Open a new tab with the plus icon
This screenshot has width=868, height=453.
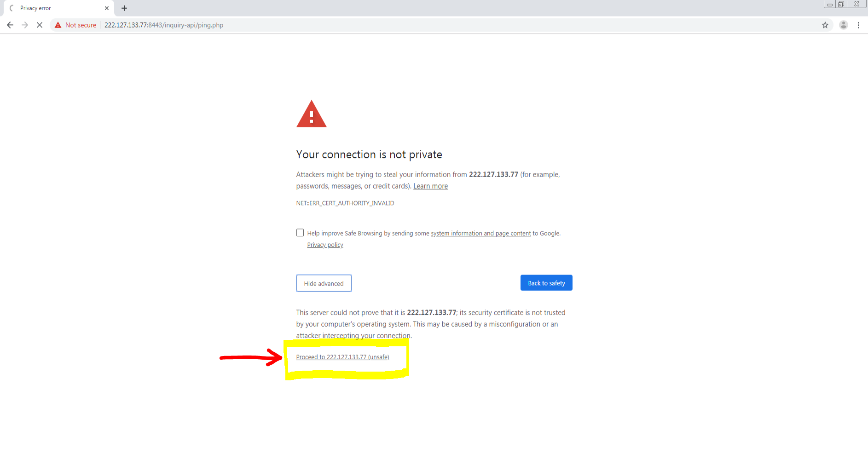(124, 8)
